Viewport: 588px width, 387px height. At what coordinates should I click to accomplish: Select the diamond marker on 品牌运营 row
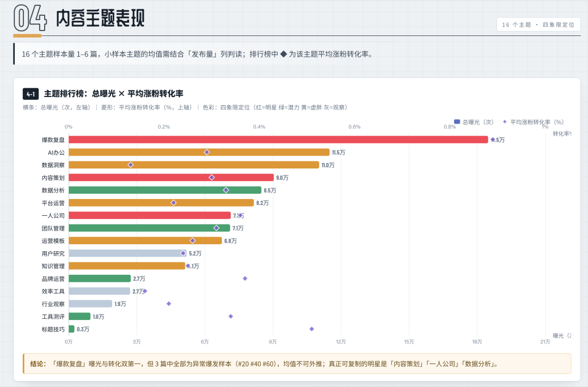pos(245,279)
